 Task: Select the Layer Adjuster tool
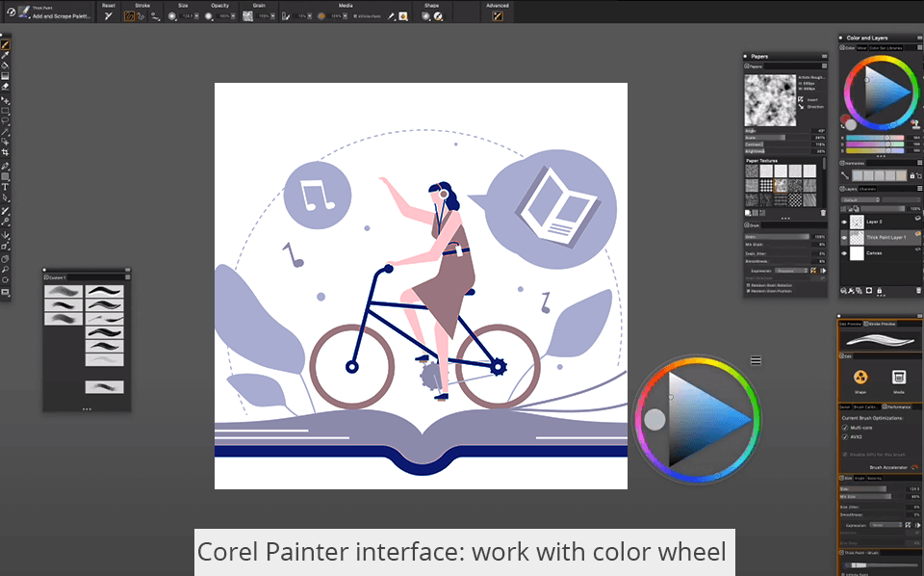pos(6,101)
